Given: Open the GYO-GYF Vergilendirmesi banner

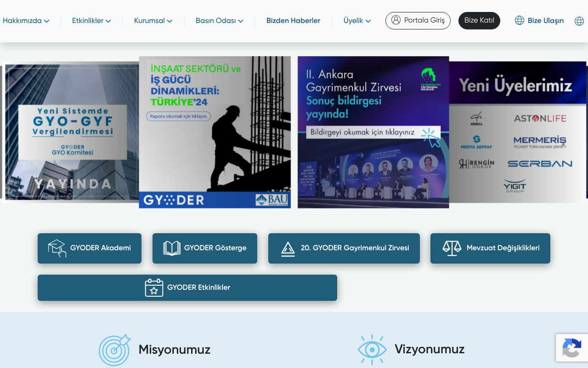Looking at the screenshot, I should pyautogui.click(x=71, y=132).
